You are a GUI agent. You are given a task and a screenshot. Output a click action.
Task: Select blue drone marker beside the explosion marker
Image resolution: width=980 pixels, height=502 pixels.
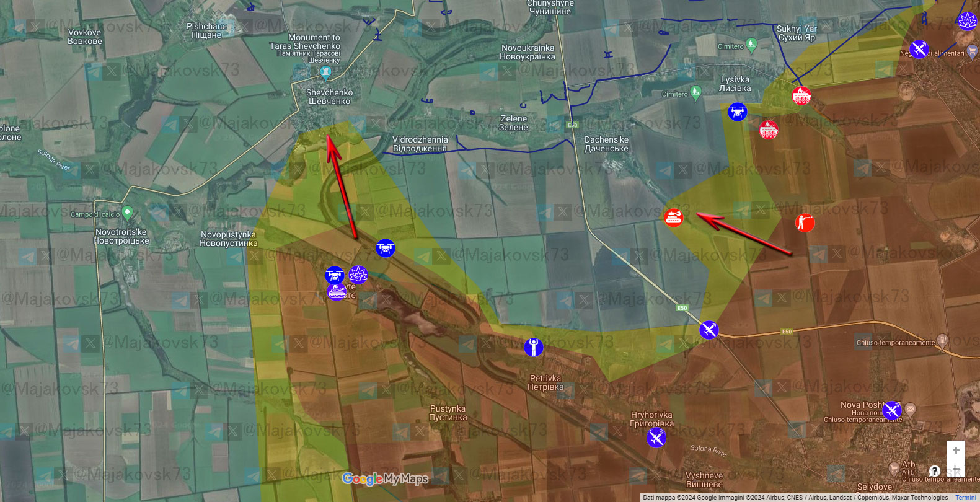pos(335,275)
